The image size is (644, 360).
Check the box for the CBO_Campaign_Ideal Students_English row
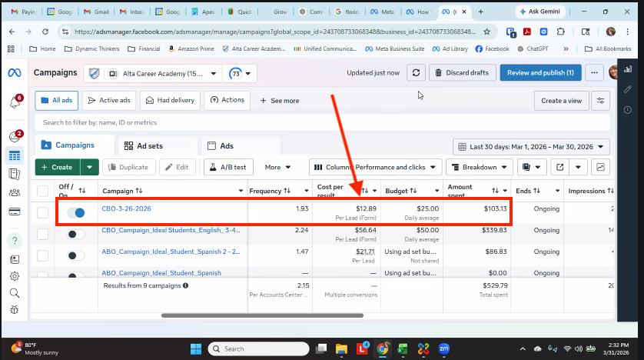(43, 235)
